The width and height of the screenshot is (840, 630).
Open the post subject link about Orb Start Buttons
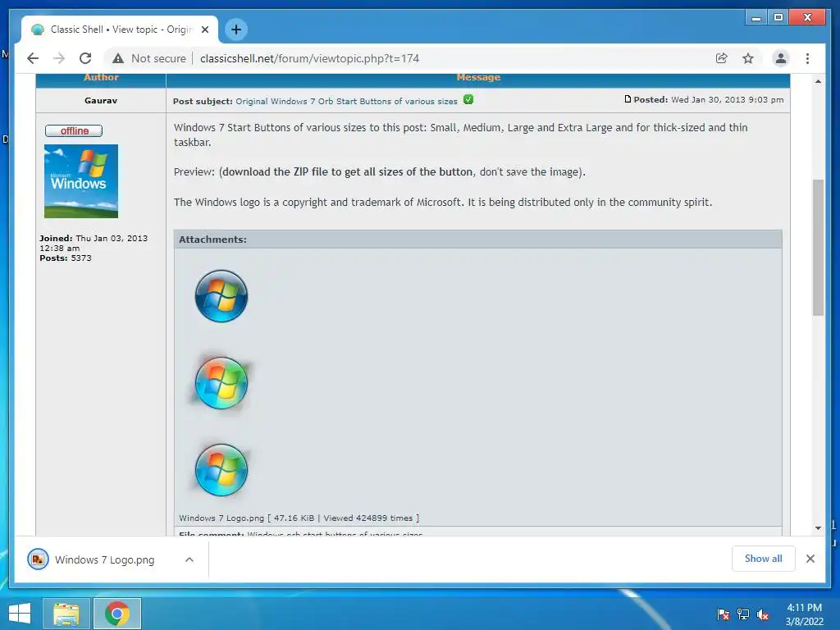pos(346,101)
